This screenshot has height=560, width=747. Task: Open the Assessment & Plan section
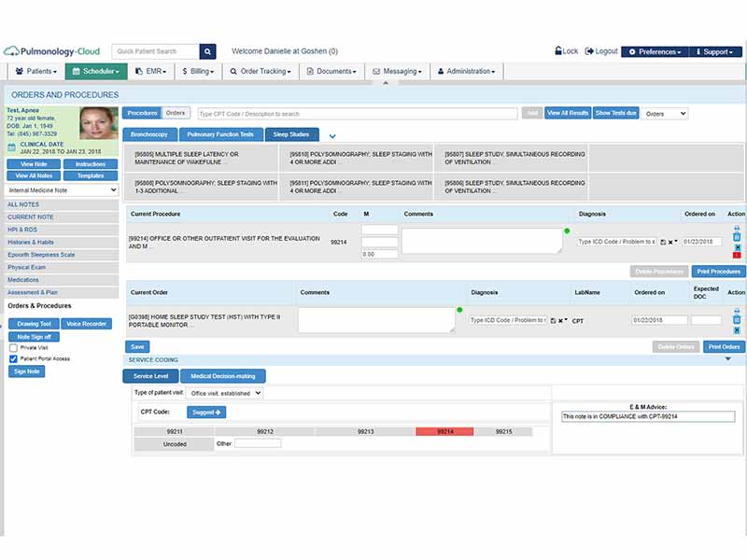click(62, 292)
